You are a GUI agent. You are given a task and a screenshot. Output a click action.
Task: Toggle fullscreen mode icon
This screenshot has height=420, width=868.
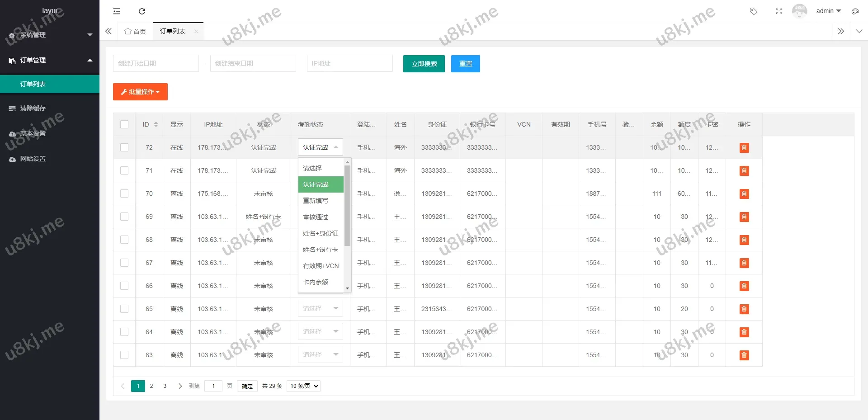(778, 11)
